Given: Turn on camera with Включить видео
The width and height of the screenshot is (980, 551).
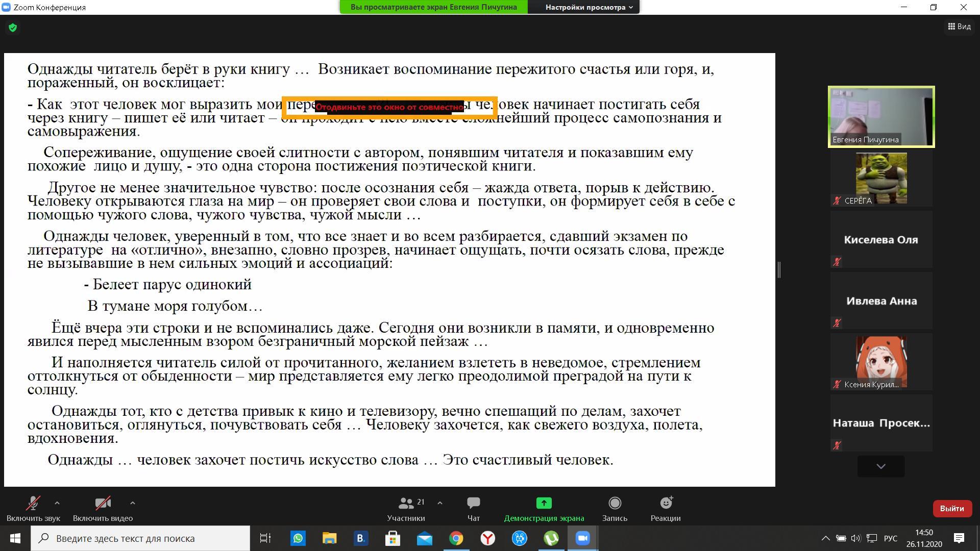Looking at the screenshot, I should point(103,509).
